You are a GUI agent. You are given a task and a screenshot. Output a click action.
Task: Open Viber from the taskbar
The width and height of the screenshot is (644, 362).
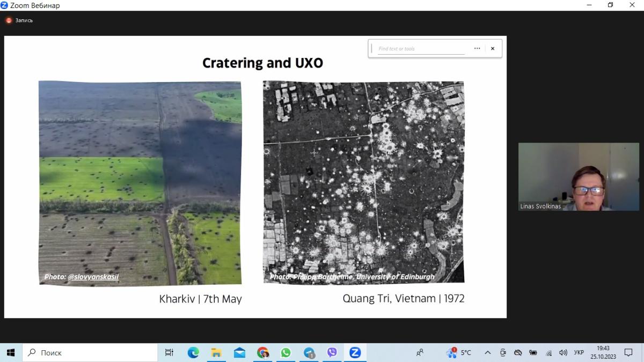332,352
